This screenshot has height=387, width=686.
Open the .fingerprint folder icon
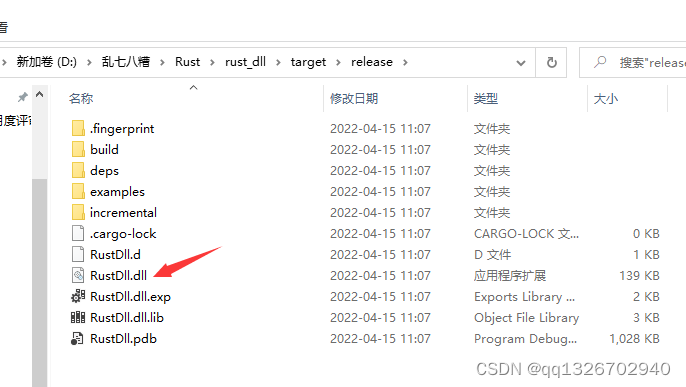coord(78,129)
